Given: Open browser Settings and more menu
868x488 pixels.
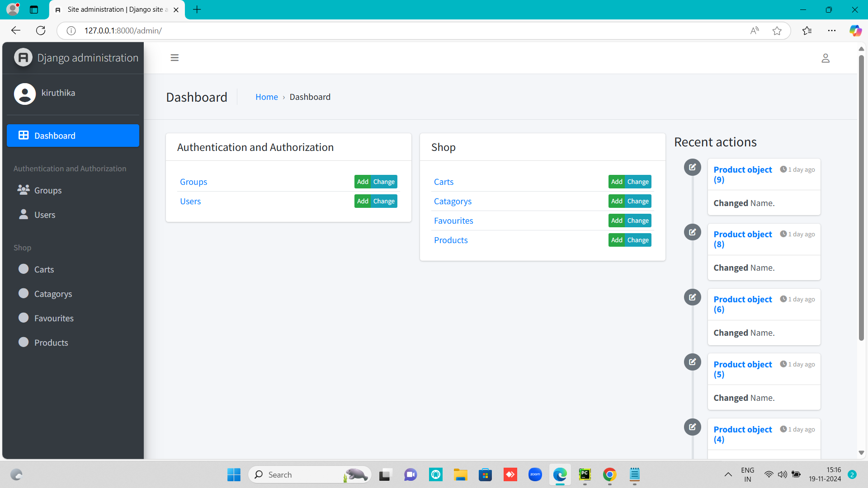Looking at the screenshot, I should point(831,31).
